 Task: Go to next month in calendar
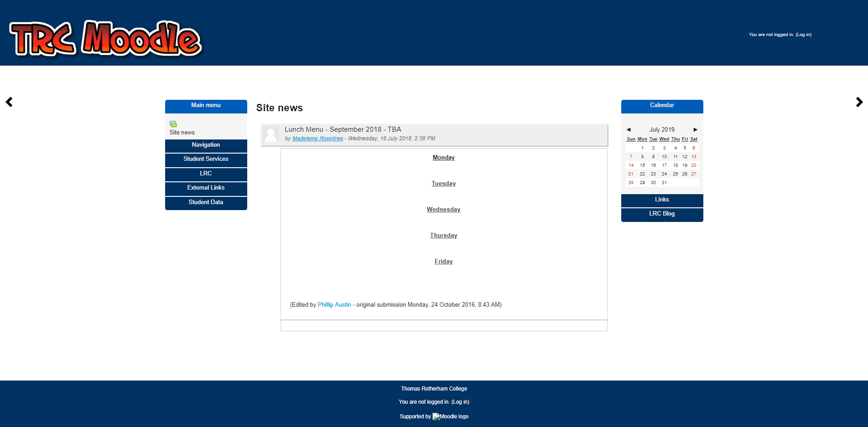coord(696,130)
